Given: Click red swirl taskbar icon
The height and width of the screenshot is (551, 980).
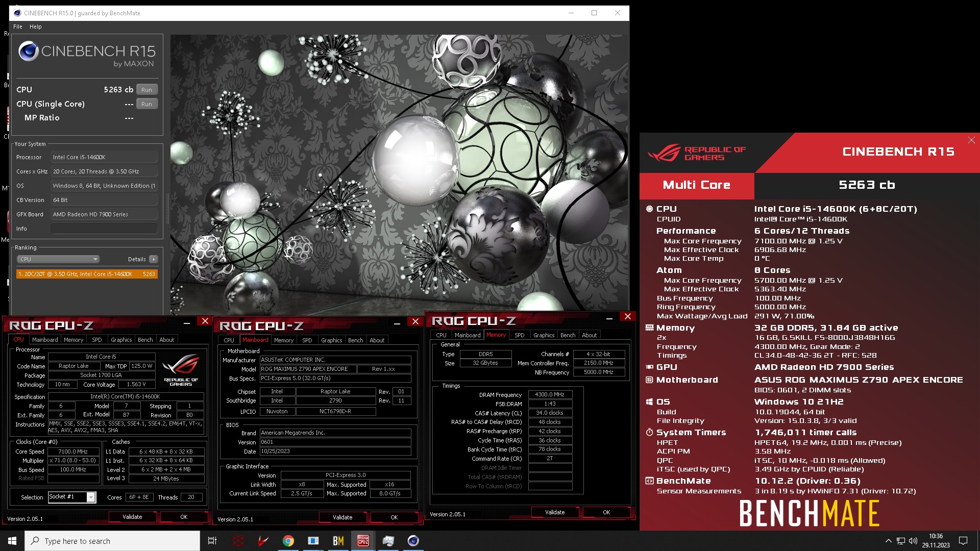Looking at the screenshot, I should point(238,541).
